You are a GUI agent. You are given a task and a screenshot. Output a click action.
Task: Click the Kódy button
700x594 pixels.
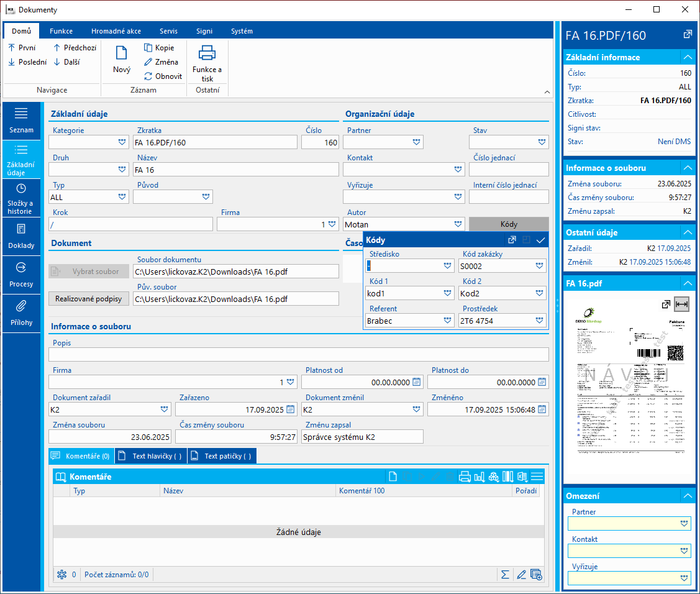[508, 224]
